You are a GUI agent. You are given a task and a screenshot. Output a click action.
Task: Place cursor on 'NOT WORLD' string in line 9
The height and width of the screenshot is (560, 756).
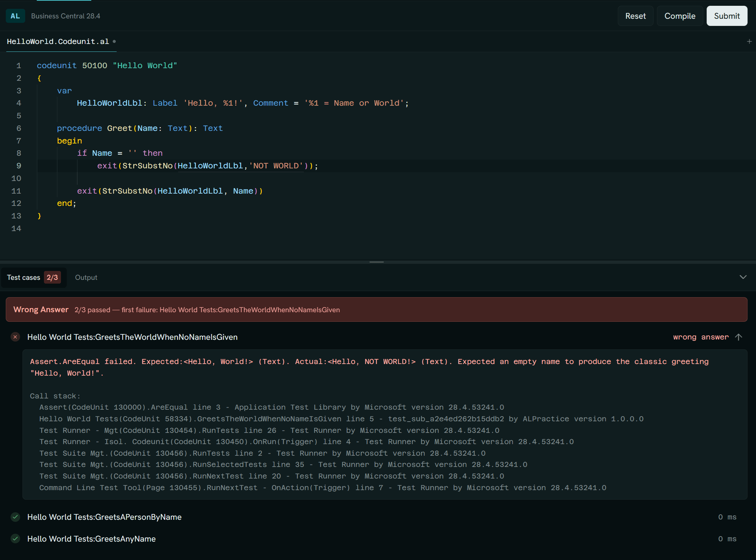[x=276, y=166]
